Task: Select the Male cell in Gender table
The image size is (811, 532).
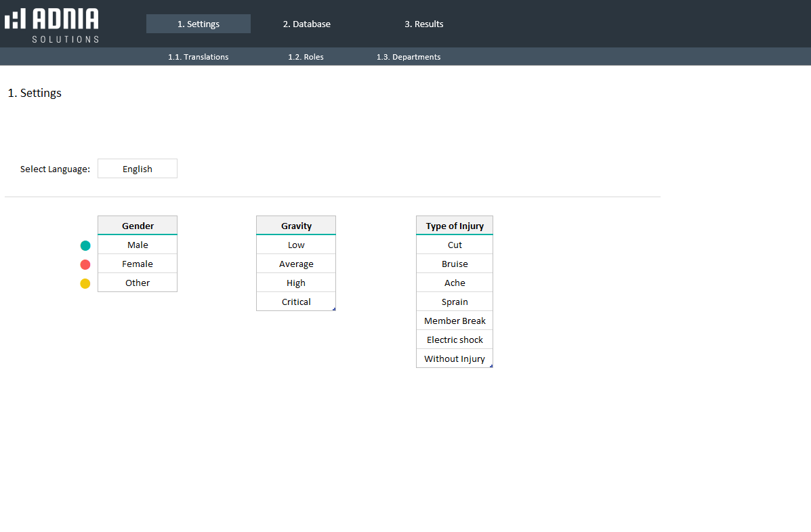Action: tap(138, 245)
